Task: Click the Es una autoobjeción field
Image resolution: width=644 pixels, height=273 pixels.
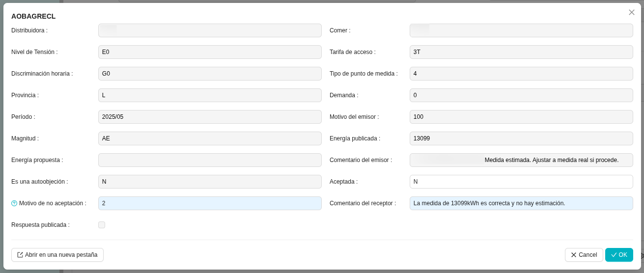Action: coord(210,182)
